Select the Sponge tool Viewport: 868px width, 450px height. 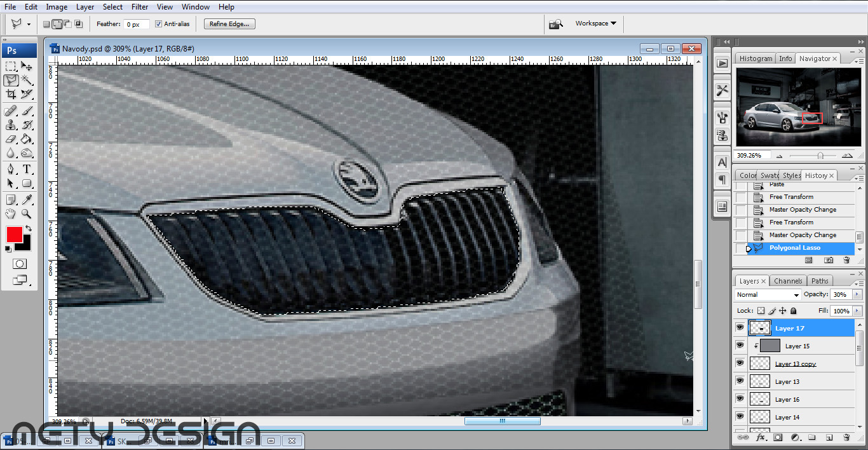(27, 153)
